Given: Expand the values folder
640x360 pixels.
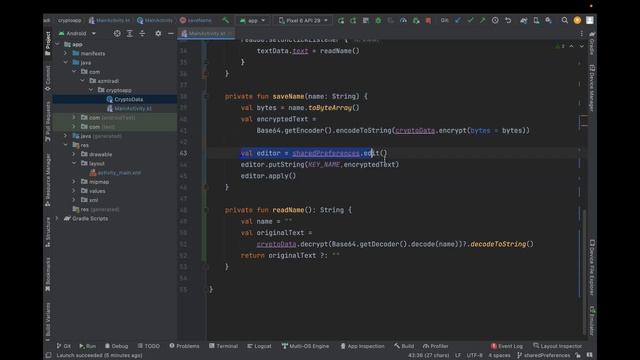Looking at the screenshot, I should pyautogui.click(x=74, y=191).
